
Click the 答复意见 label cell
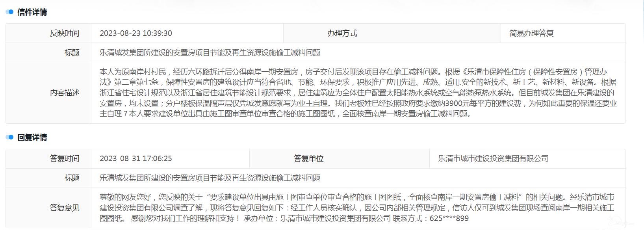coord(48,208)
